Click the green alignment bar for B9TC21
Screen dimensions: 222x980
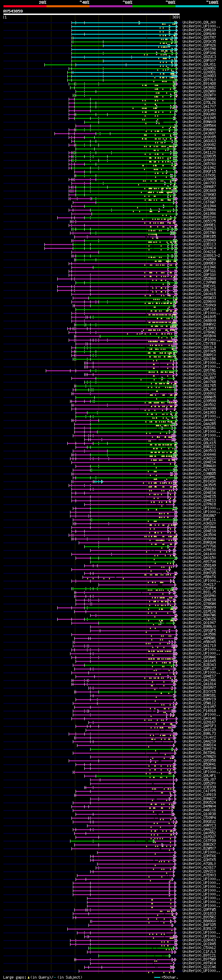[x=135, y=956]
